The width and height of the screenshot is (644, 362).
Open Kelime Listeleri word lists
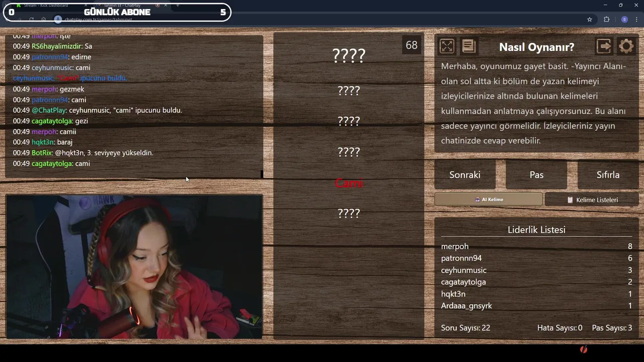click(x=592, y=199)
